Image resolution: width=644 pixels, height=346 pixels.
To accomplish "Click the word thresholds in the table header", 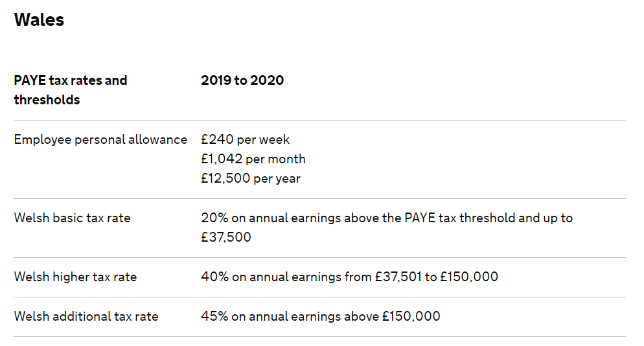I will (x=47, y=100).
